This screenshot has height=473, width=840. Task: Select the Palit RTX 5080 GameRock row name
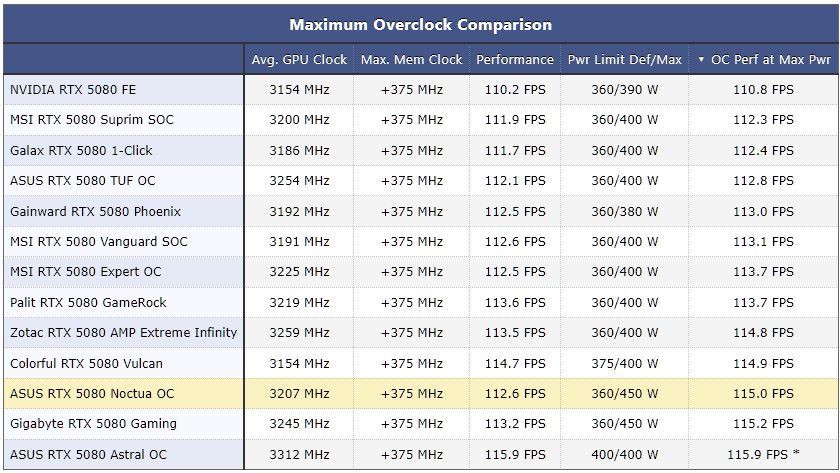88,303
